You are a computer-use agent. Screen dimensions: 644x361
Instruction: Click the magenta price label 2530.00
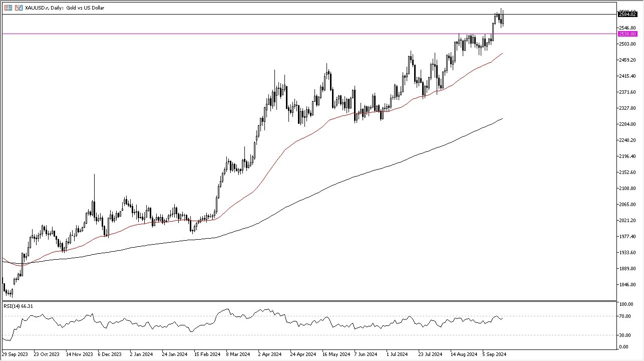coord(627,34)
